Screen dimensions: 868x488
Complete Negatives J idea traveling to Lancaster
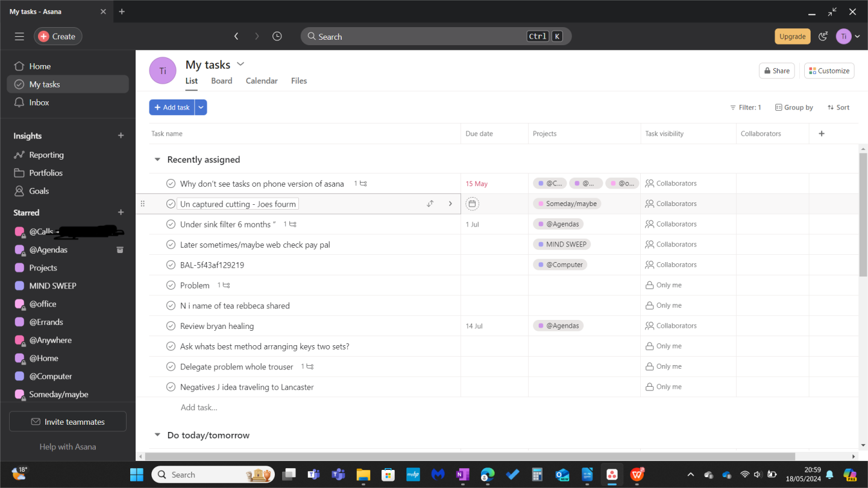(171, 387)
